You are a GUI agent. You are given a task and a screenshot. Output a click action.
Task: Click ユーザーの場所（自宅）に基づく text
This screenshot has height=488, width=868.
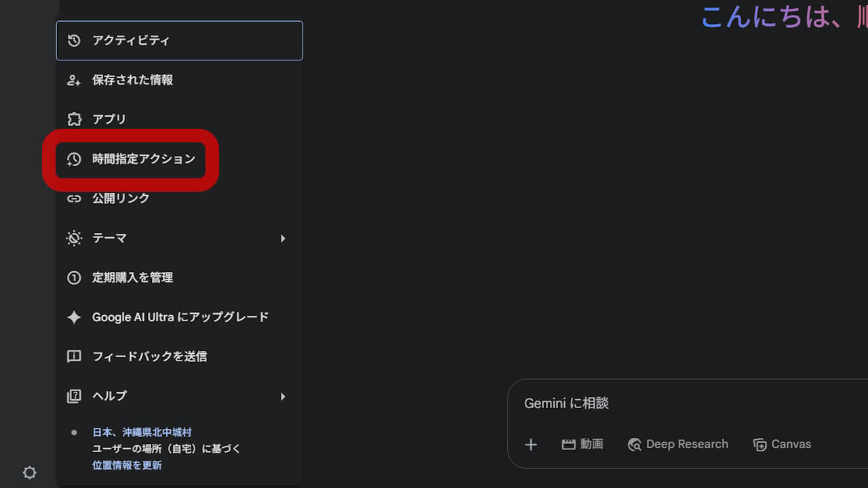[167, 449]
